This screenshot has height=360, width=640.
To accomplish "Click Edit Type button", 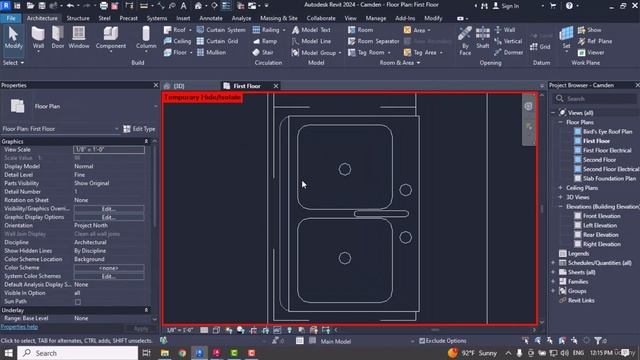I will point(139,129).
